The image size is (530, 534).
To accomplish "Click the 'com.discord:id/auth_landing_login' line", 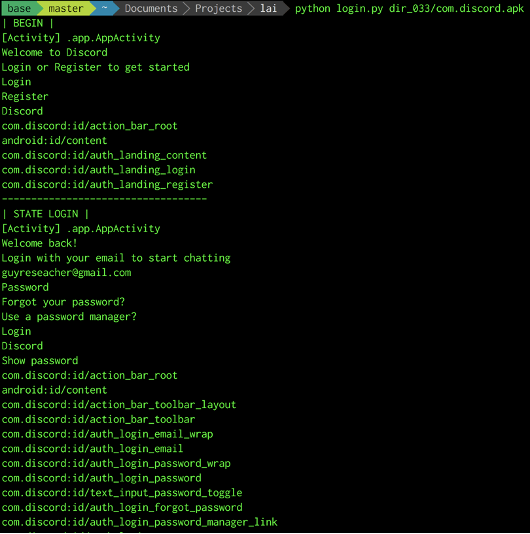I will (99, 170).
